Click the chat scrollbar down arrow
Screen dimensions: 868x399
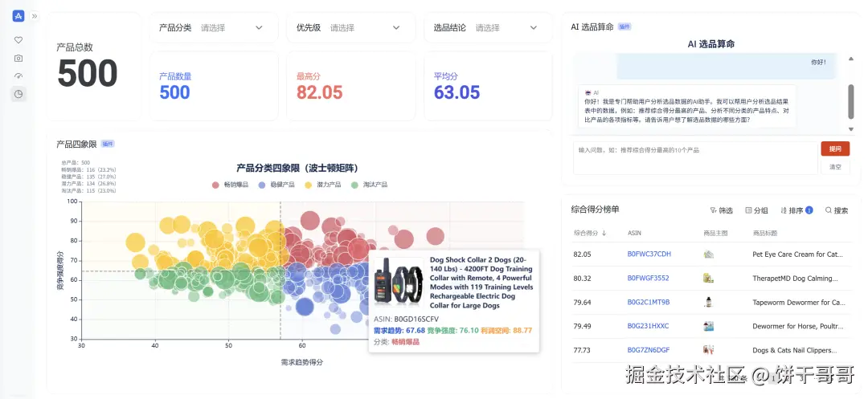click(x=851, y=129)
